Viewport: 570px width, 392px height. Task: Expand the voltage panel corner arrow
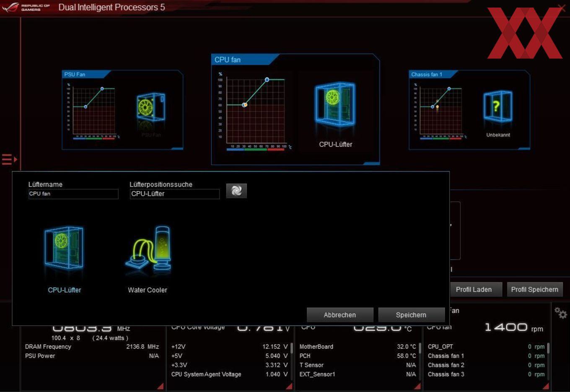[x=289, y=386]
